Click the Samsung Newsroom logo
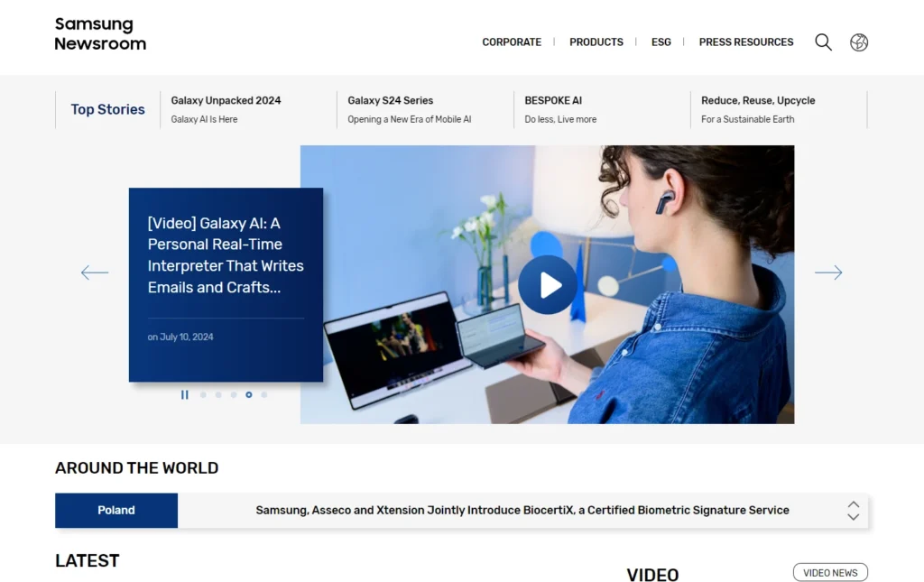 (100, 33)
